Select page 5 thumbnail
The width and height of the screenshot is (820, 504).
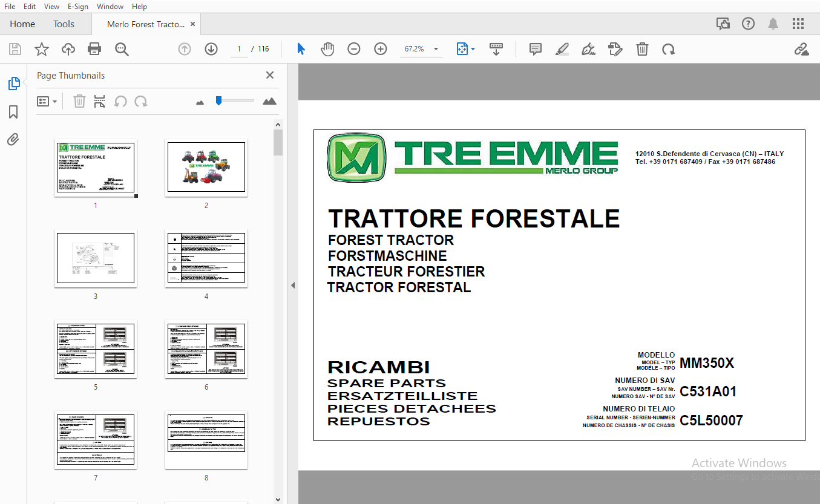coord(96,349)
